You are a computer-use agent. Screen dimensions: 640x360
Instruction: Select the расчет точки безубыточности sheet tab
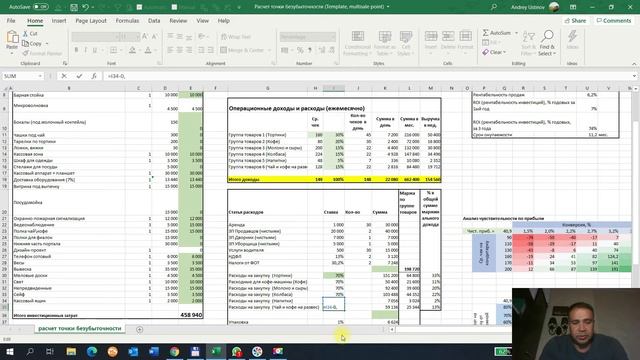pos(80,329)
